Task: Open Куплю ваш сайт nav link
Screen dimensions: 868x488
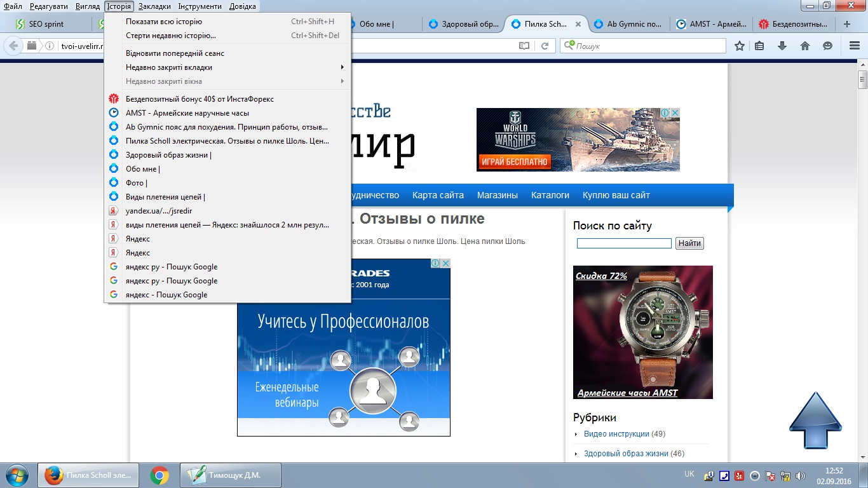Action: tap(616, 195)
